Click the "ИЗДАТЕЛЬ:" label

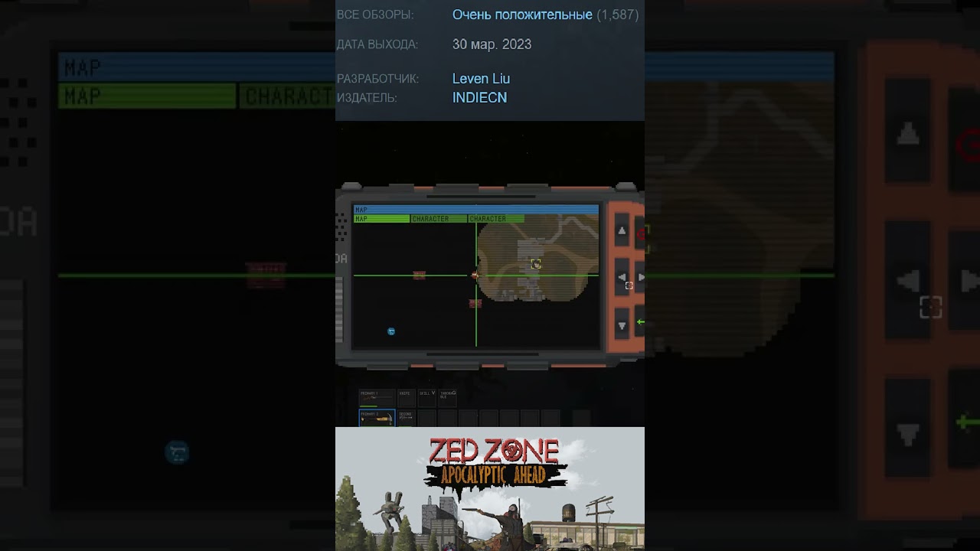(367, 98)
